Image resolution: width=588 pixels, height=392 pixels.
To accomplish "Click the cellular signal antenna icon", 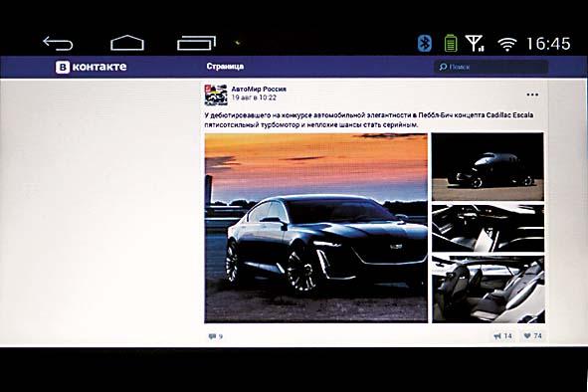I will [x=475, y=43].
